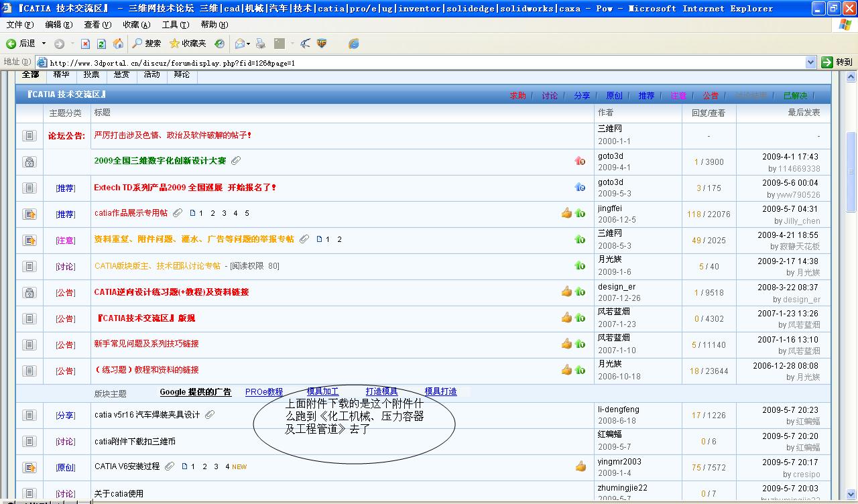The image size is (858, 504).
Task: Switch to the 悬赏 tab
Action: (x=121, y=74)
